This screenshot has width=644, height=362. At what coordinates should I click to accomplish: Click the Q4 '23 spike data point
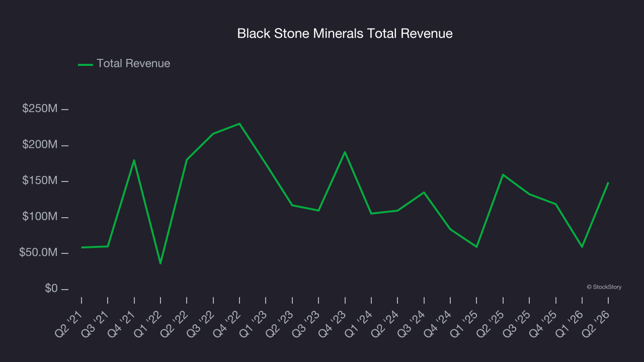345,152
